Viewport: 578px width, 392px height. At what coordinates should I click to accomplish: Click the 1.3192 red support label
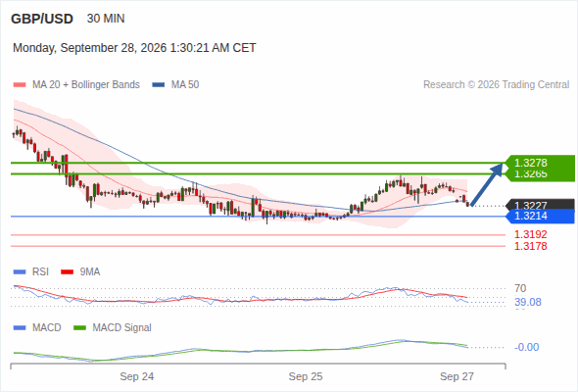pyautogui.click(x=530, y=234)
